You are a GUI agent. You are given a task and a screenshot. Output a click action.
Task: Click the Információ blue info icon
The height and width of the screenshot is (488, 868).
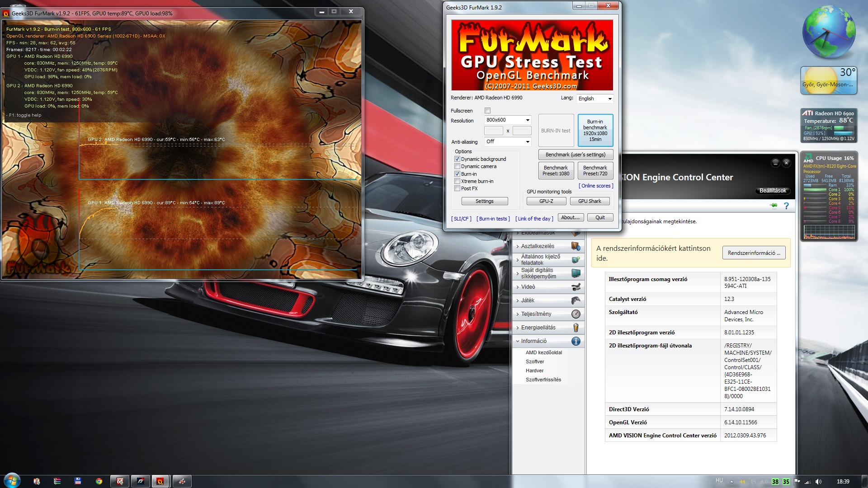pos(576,341)
